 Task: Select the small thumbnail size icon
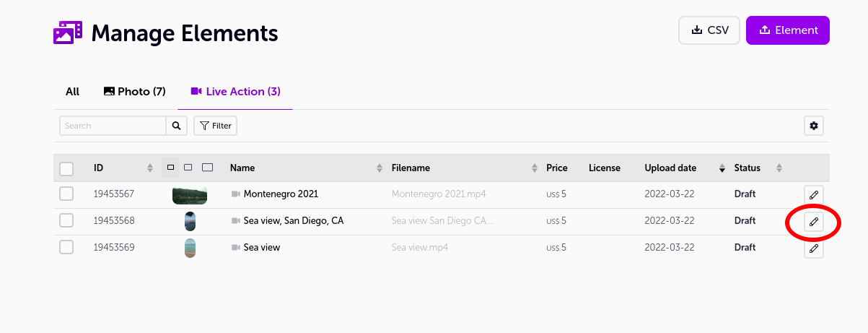coord(171,168)
